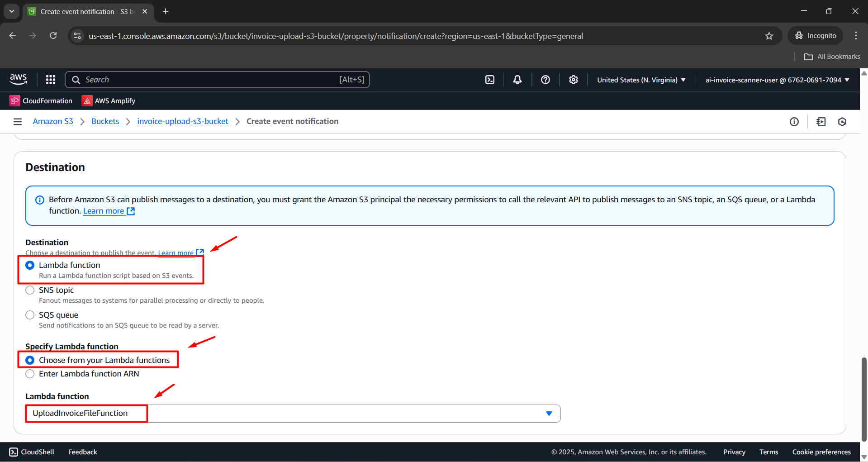This screenshot has width=868, height=462.
Task: Open the info panel icon near breadcrumbs
Action: pos(794,121)
